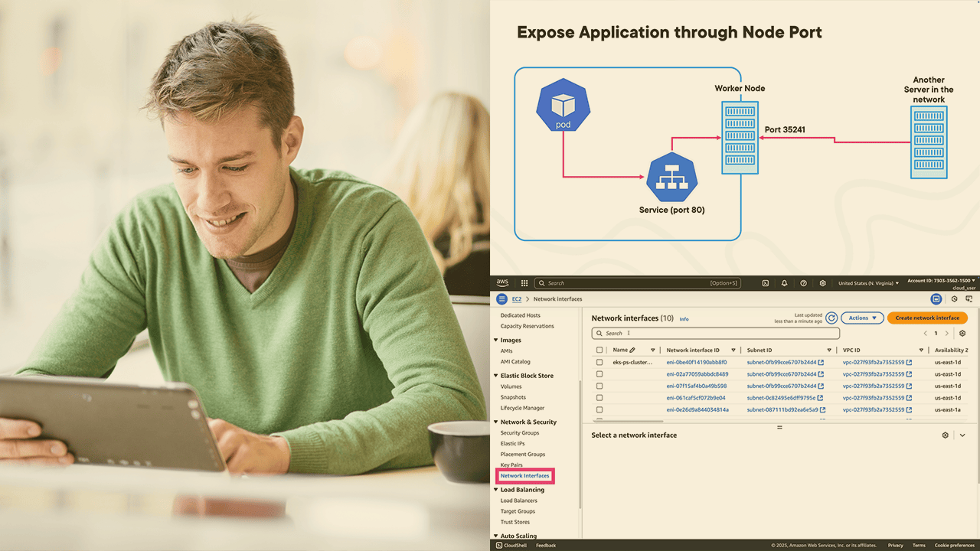The image size is (980, 551).
Task: Edit Name column pencil icon
Action: pos(632,350)
